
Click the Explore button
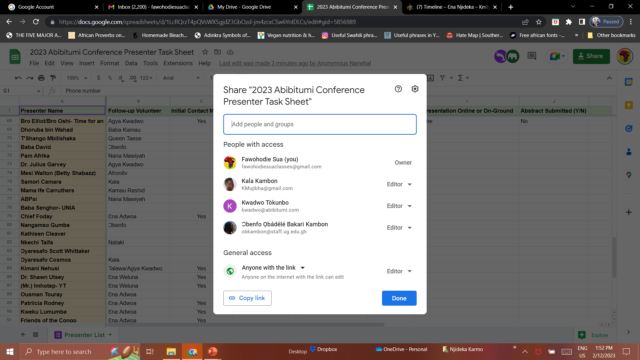[593, 335]
